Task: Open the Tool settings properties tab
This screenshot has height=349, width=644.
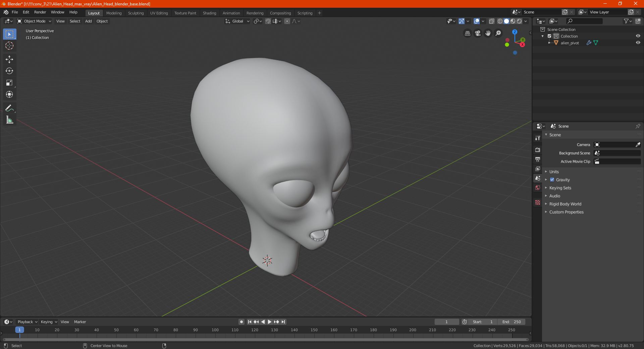Action: [538, 138]
